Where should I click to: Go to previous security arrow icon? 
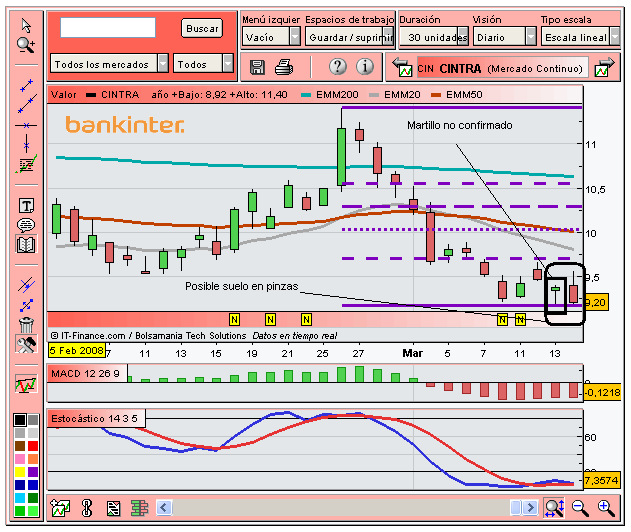pos(402,67)
